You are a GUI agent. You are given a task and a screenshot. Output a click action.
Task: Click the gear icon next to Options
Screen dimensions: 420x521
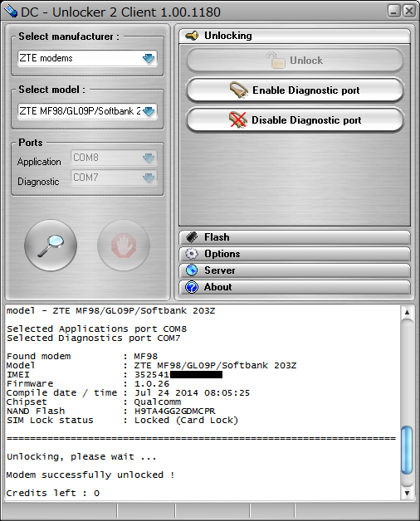pyautogui.click(x=192, y=254)
